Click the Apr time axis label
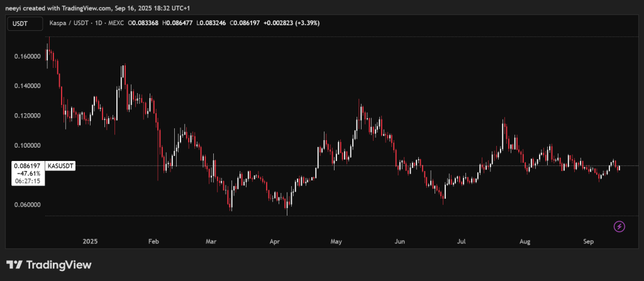The image size is (644, 281). pos(275,242)
